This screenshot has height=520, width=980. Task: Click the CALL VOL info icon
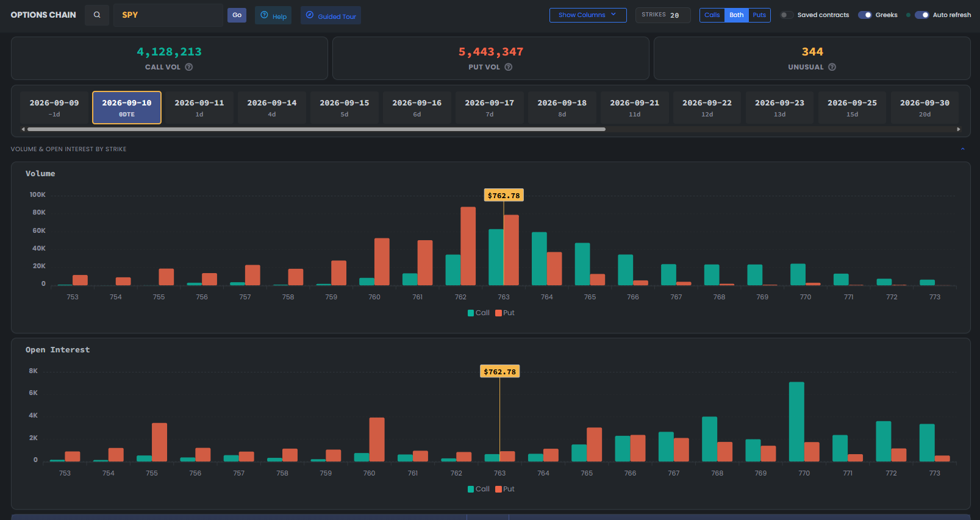tap(189, 67)
